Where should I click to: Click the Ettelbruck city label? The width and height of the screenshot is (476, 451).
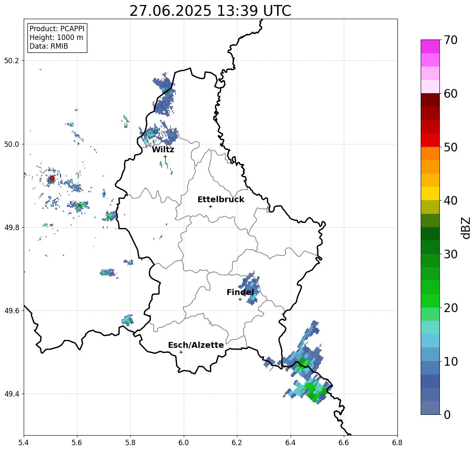[221, 199]
